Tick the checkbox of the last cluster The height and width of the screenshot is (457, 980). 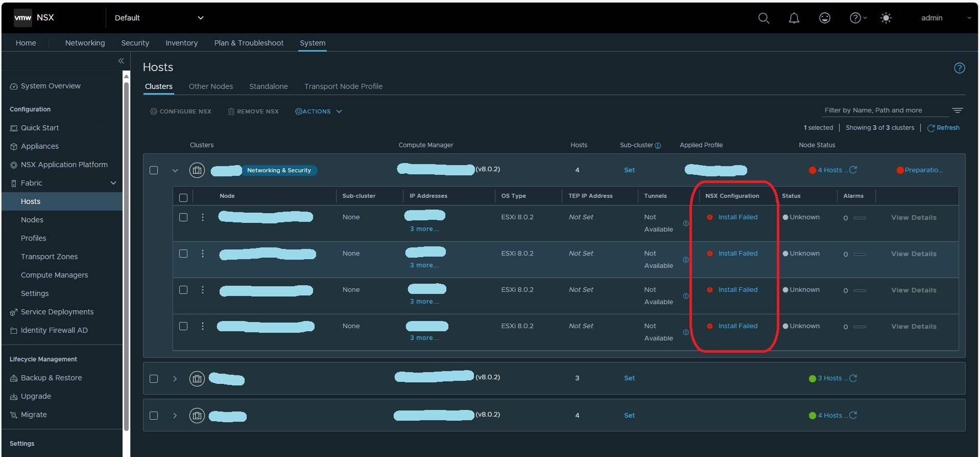click(x=154, y=416)
